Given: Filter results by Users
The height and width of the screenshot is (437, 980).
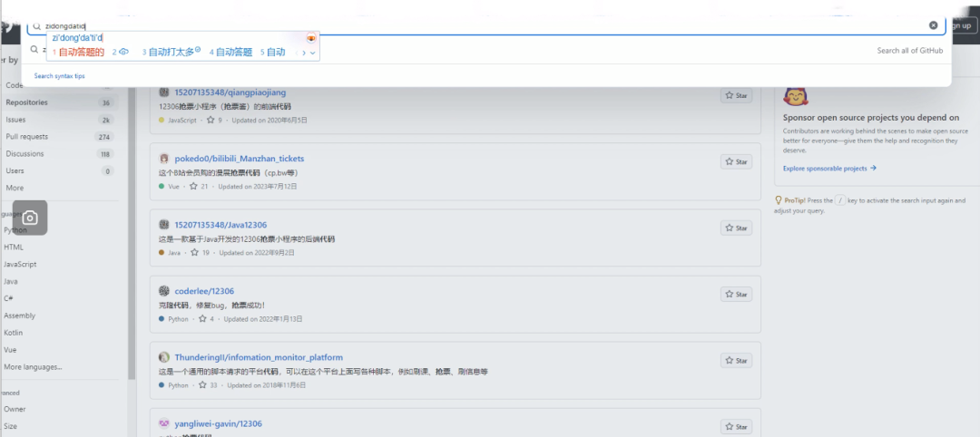Looking at the screenshot, I should (59, 170).
